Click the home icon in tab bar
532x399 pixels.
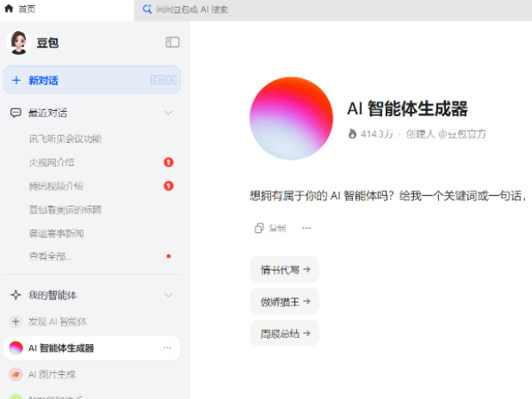(x=9, y=9)
